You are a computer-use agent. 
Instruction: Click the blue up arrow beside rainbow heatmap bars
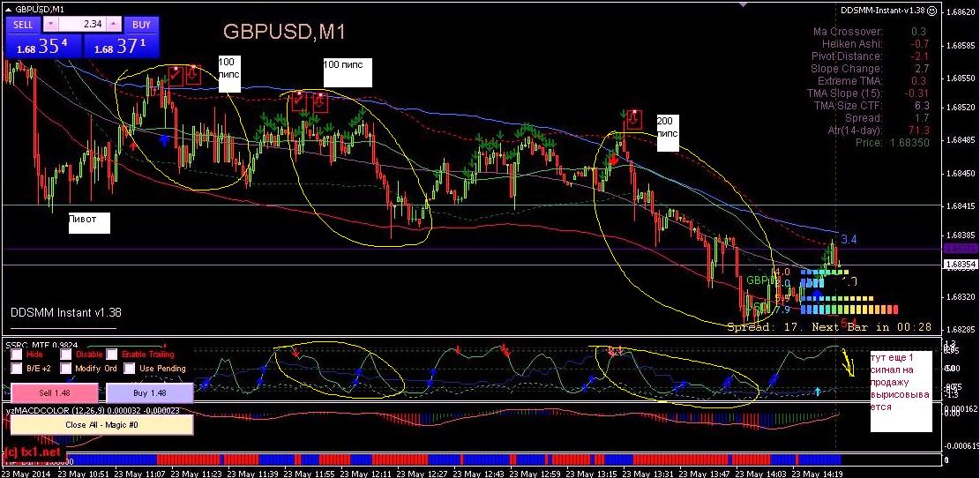pos(817,295)
